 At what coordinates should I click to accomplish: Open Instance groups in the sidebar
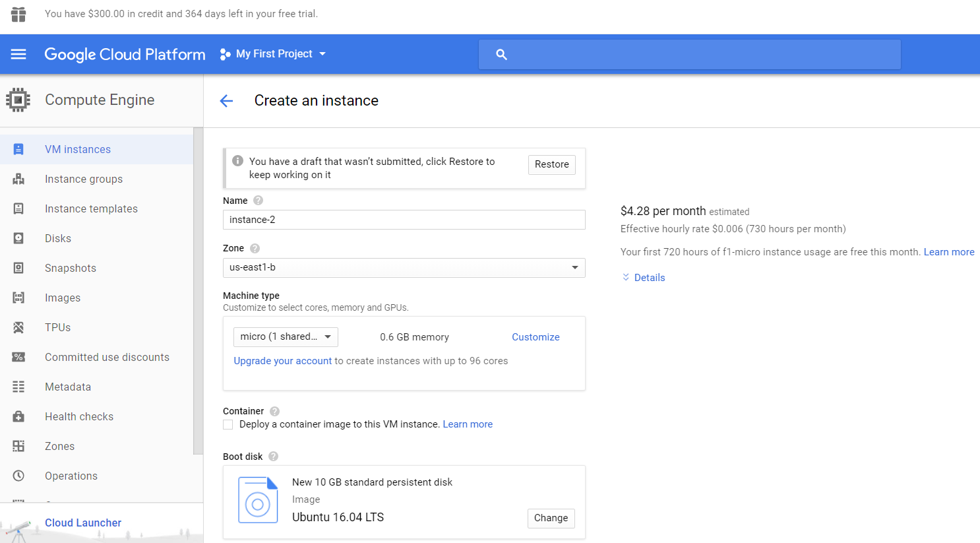coord(84,179)
